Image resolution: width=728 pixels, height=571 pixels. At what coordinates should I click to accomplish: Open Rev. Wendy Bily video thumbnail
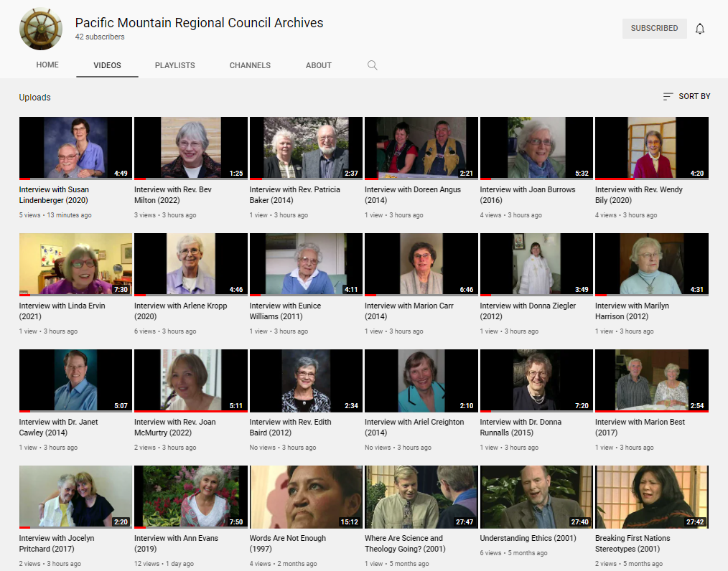click(x=652, y=148)
